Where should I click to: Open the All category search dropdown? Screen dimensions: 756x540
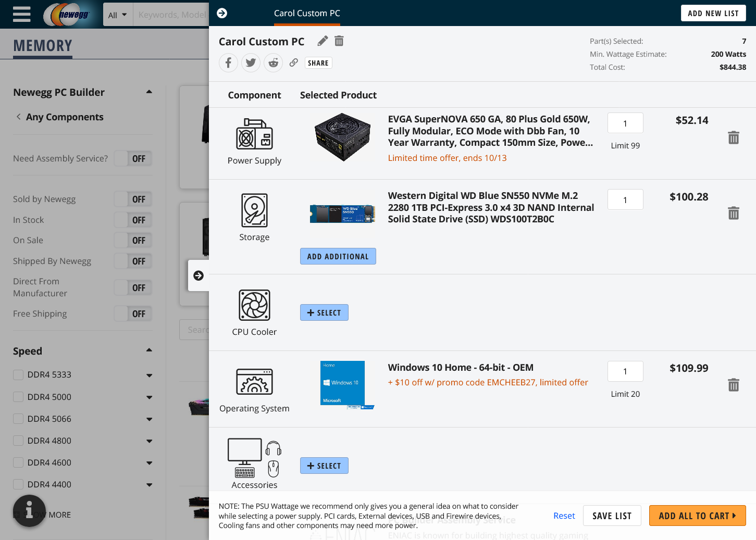point(117,15)
